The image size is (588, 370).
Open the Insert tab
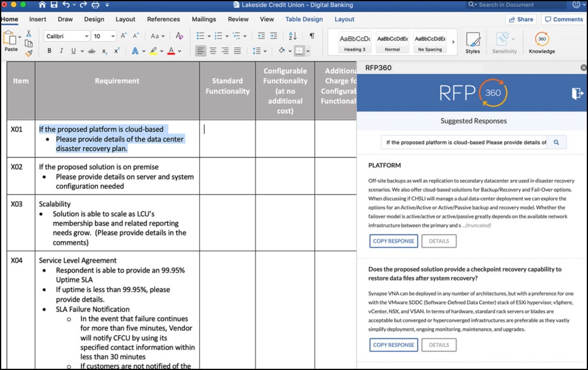tap(37, 19)
